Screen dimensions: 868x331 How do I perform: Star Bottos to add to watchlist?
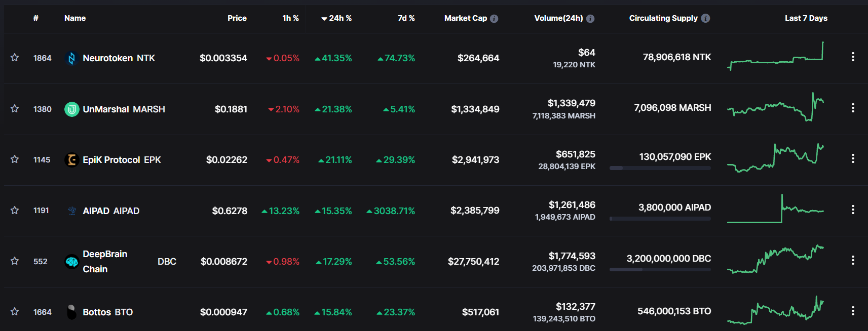point(15,312)
